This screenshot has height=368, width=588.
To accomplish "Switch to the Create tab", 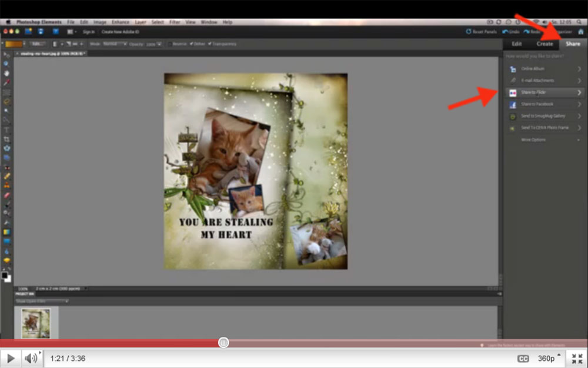I will [544, 44].
